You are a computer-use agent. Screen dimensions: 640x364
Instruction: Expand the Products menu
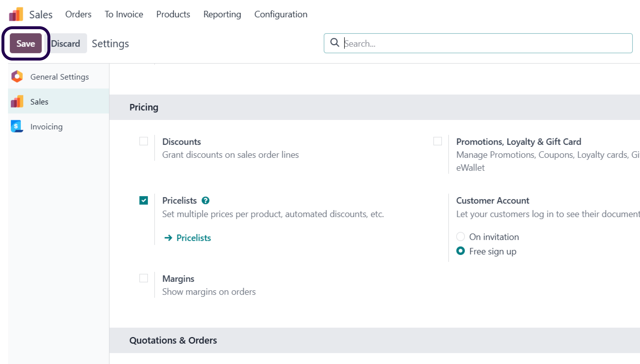pyautogui.click(x=173, y=14)
